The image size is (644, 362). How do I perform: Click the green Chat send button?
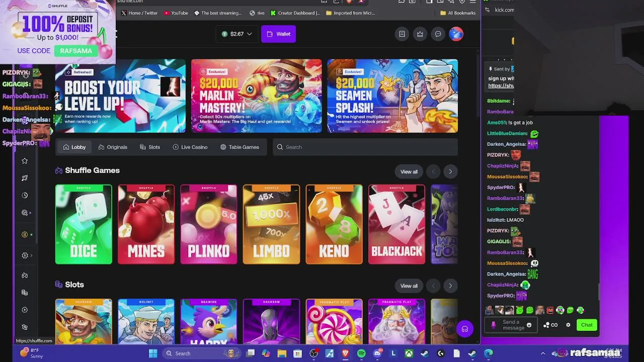click(587, 325)
